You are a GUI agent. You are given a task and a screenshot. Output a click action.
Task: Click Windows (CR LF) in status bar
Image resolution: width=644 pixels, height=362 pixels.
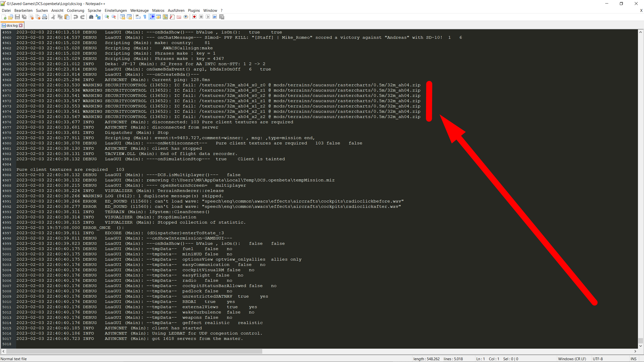pyautogui.click(x=572, y=359)
